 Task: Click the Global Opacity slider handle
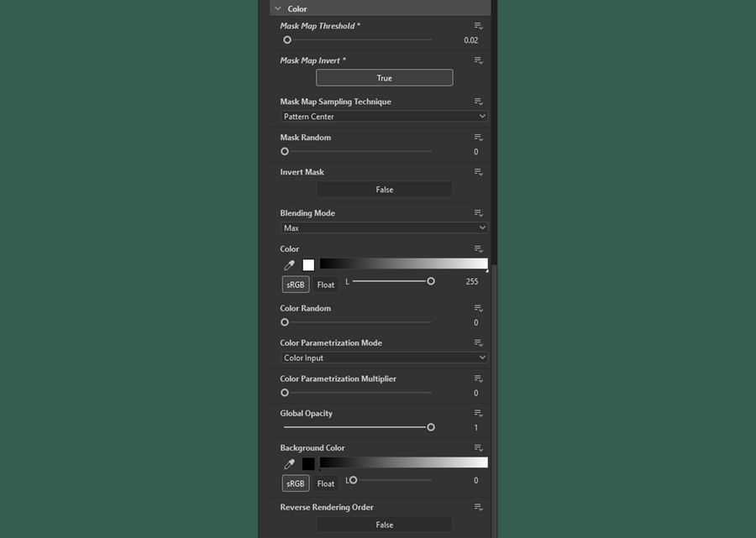pos(431,427)
